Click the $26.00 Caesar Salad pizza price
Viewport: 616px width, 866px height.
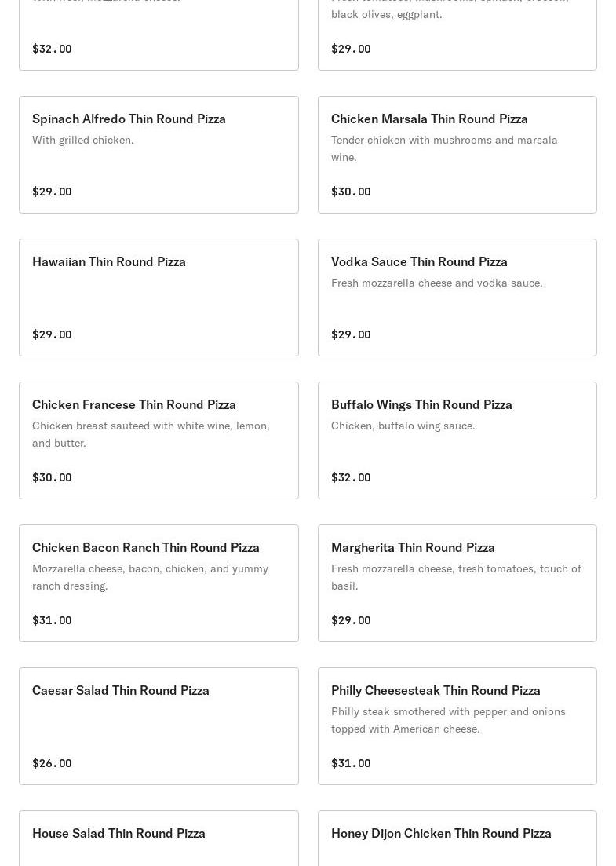[x=52, y=763]
